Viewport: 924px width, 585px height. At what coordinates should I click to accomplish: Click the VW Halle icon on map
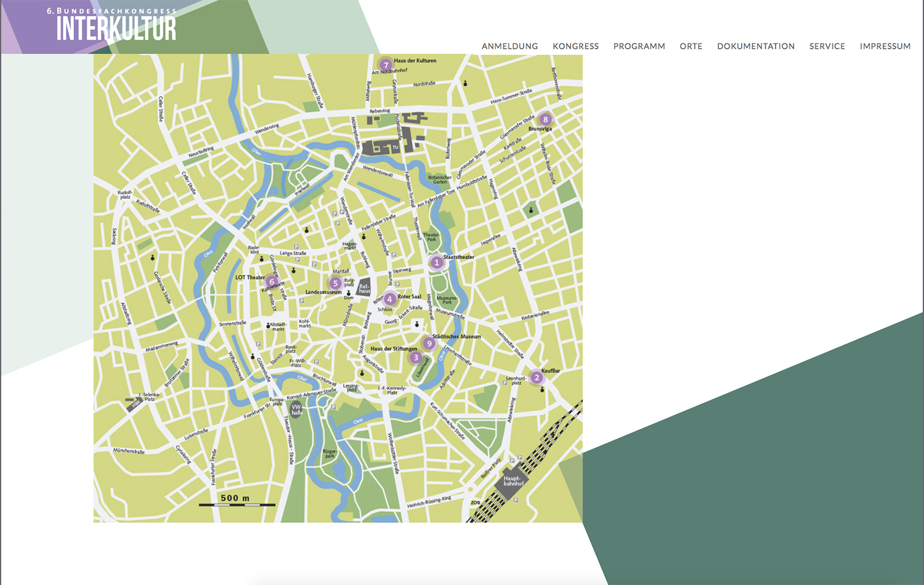(x=296, y=409)
